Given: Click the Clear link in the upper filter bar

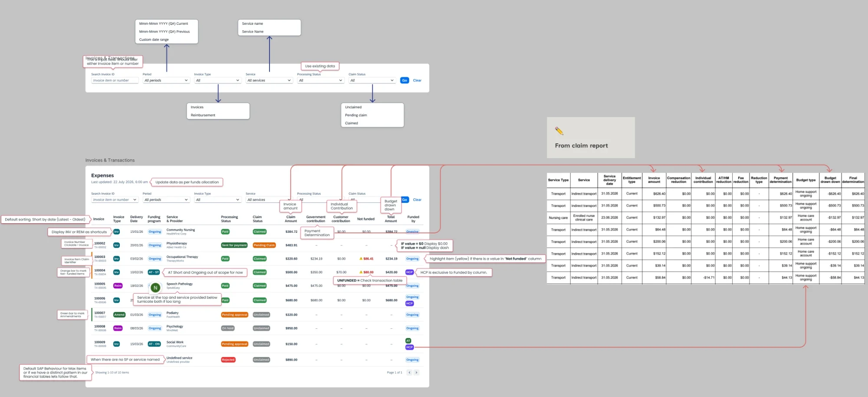Looking at the screenshot, I should click(417, 80).
